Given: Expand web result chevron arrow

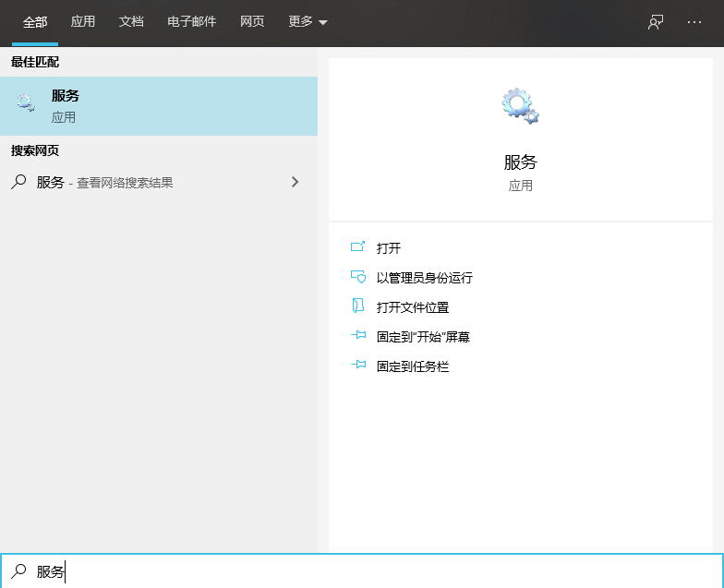Looking at the screenshot, I should [x=296, y=182].
